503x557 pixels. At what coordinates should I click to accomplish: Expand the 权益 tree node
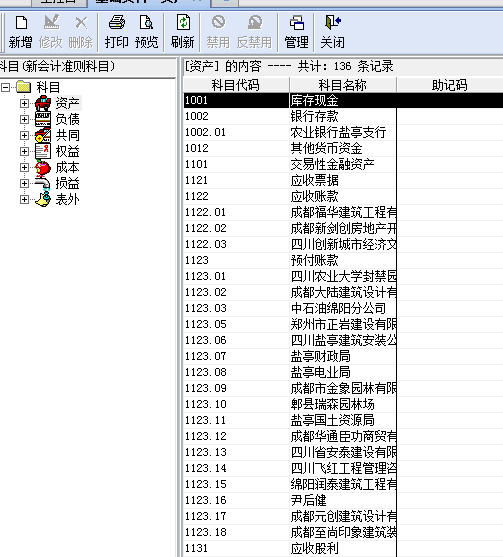pos(24,151)
